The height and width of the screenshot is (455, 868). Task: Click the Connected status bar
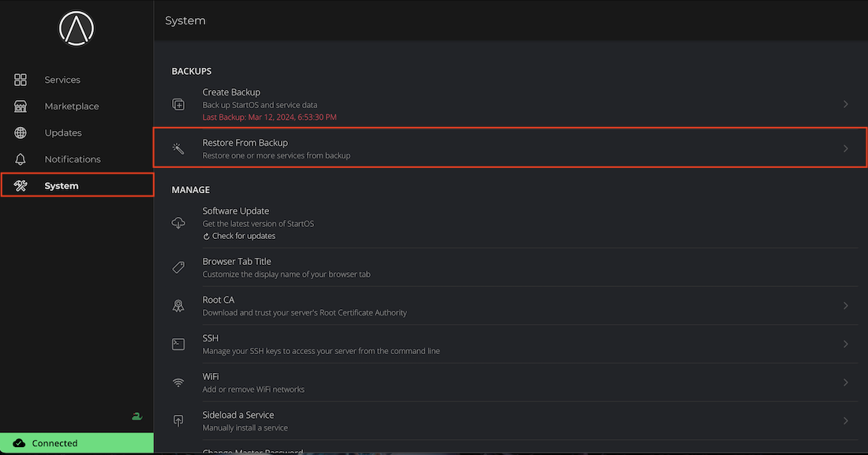77,443
